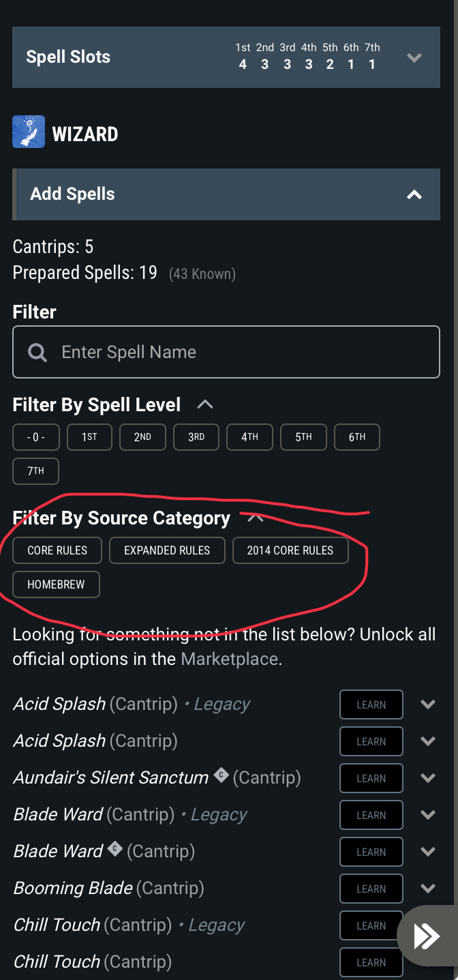
Task: Enable the Homebrew source filter
Action: [56, 584]
